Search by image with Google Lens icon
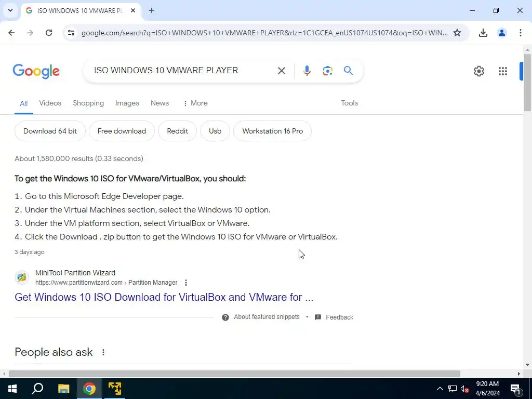 pos(327,71)
